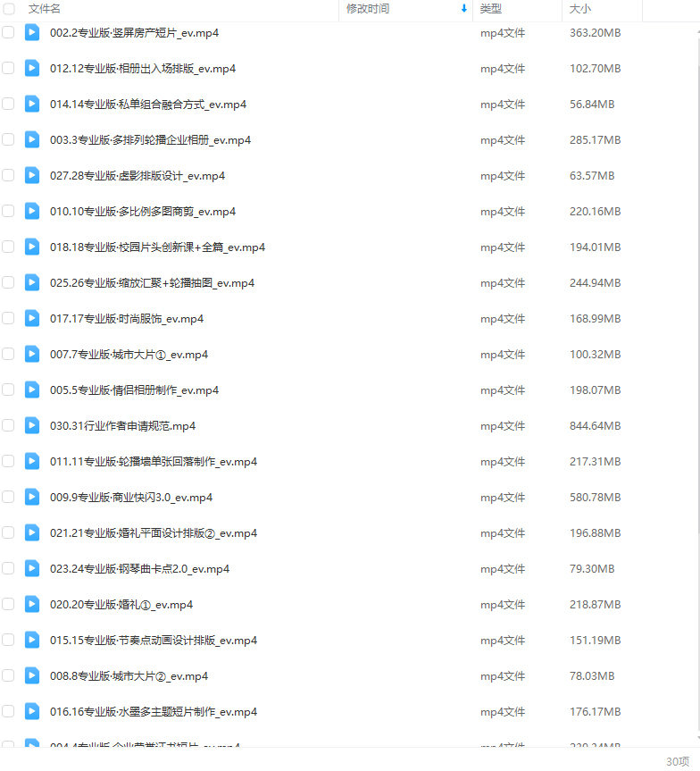The image size is (700, 771).
Task: Click the blue sort arrow in 修改时间 column
Action: point(463,8)
